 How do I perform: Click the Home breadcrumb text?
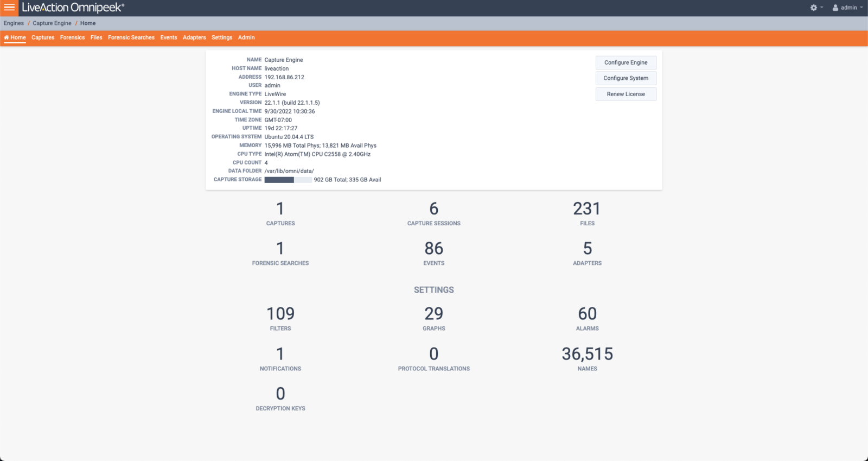[88, 23]
